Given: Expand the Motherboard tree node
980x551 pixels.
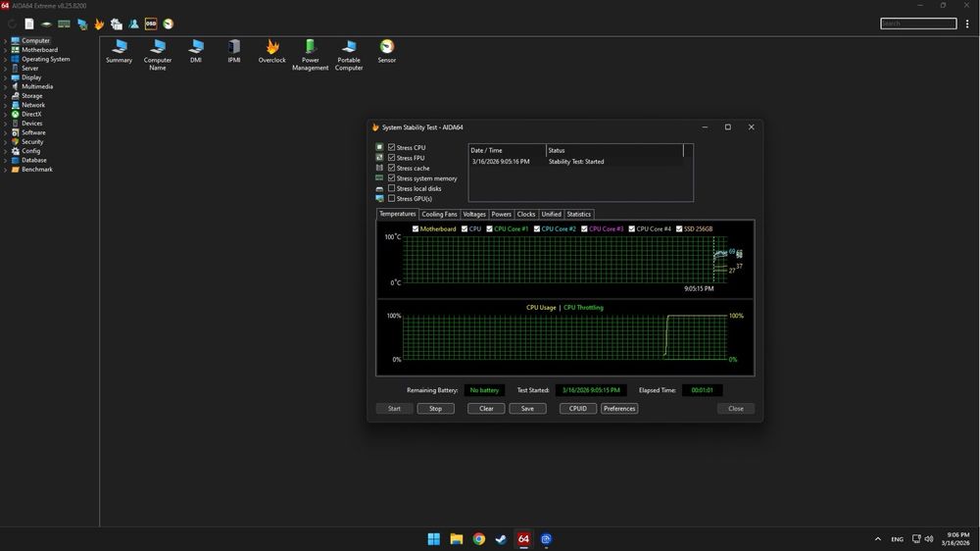Looking at the screenshot, I should pyautogui.click(x=6, y=50).
